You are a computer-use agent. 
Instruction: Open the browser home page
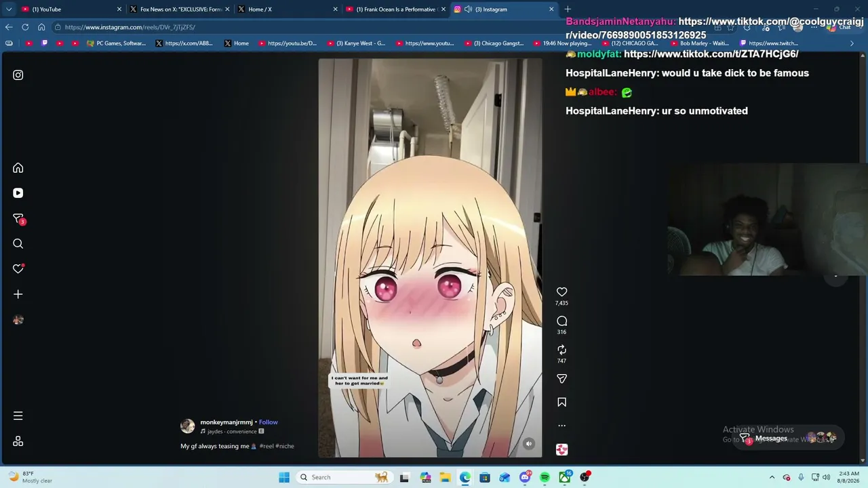click(x=41, y=27)
